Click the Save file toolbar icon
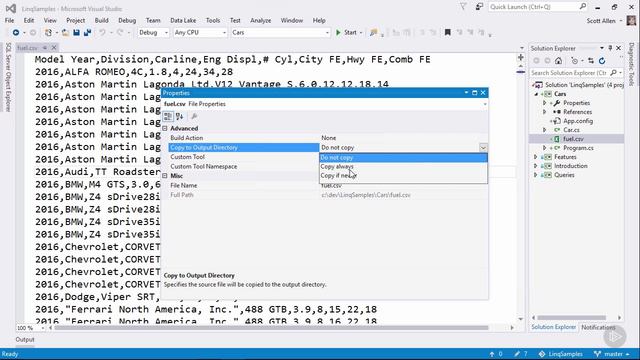 pos(76,32)
